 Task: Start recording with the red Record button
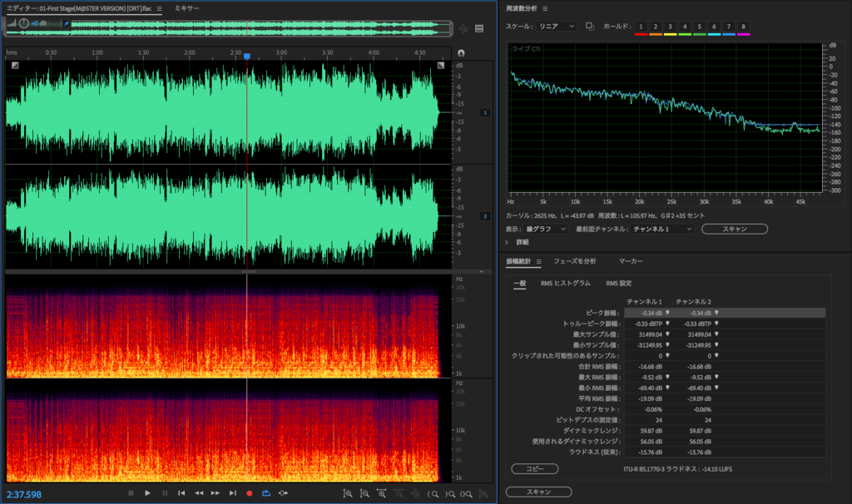pyautogui.click(x=250, y=493)
